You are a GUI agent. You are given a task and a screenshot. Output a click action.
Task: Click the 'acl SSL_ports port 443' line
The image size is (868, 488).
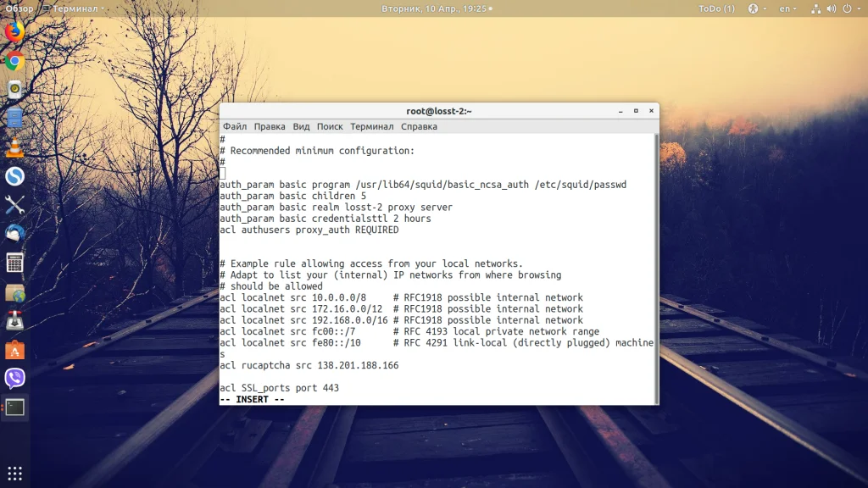click(x=279, y=388)
